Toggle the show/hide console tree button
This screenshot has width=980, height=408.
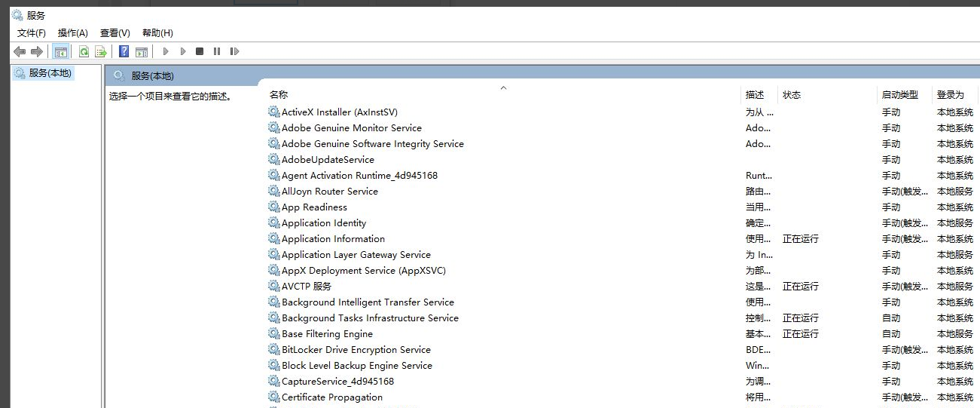pos(60,51)
